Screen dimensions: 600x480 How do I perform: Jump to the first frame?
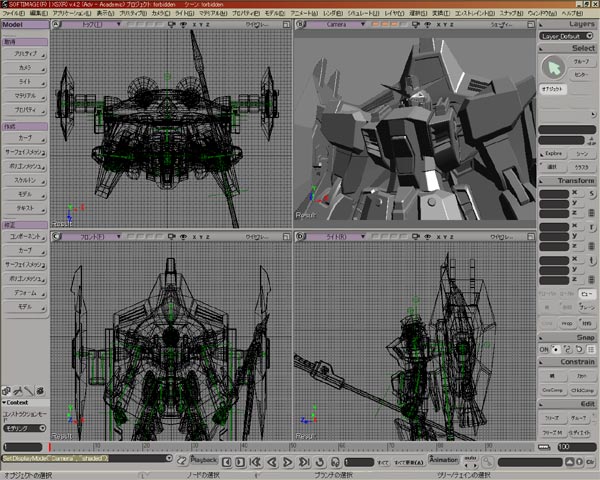click(x=255, y=462)
